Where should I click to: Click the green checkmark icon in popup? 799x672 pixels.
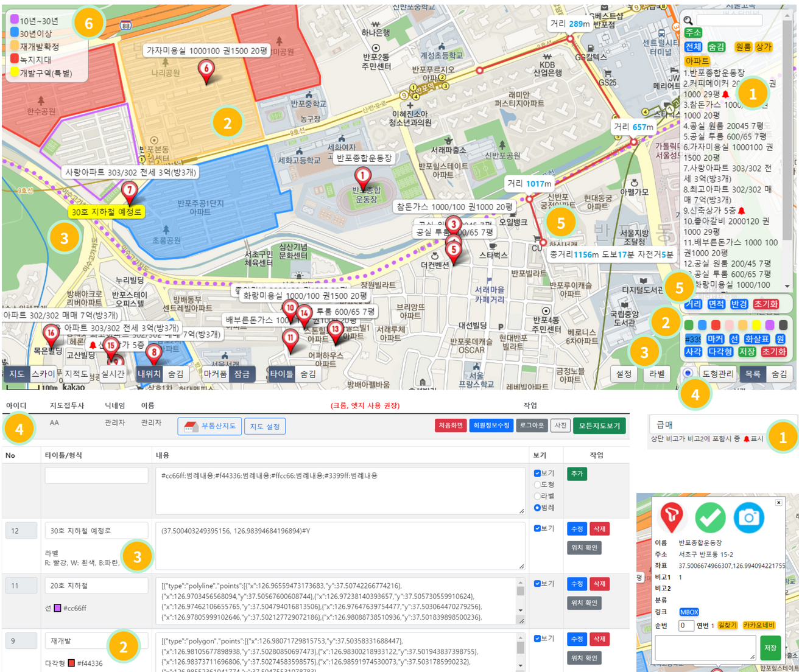click(710, 517)
